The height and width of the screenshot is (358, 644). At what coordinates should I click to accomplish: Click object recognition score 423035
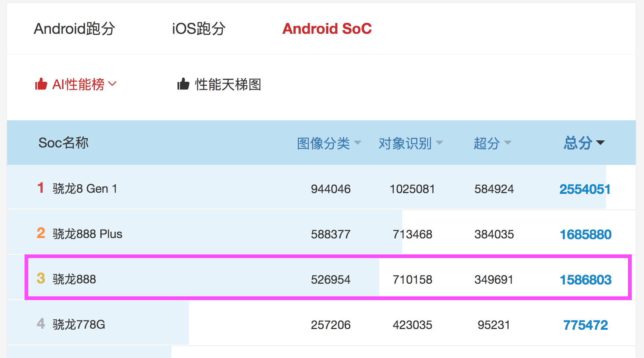(412, 325)
